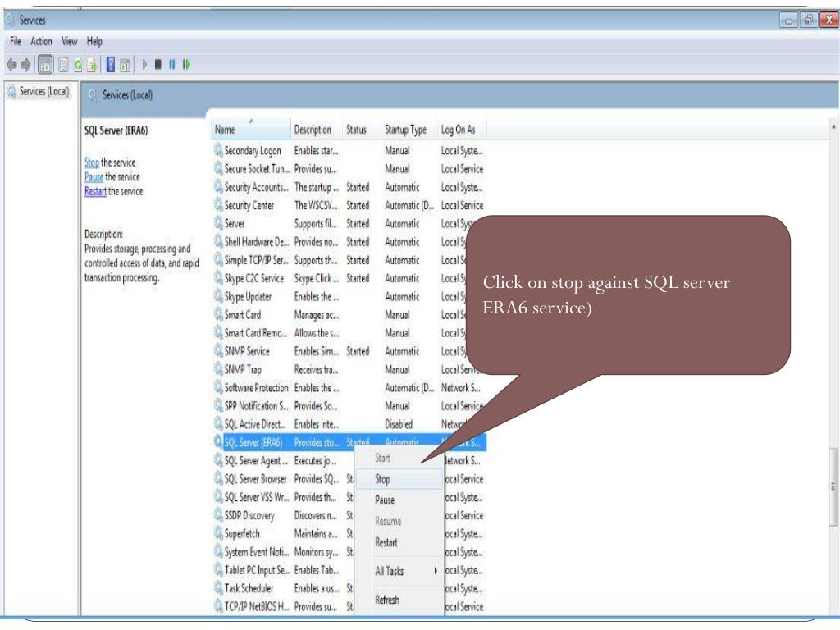This screenshot has height=630, width=840.
Task: Click the blue Help toolbar icon
Action: [111, 65]
